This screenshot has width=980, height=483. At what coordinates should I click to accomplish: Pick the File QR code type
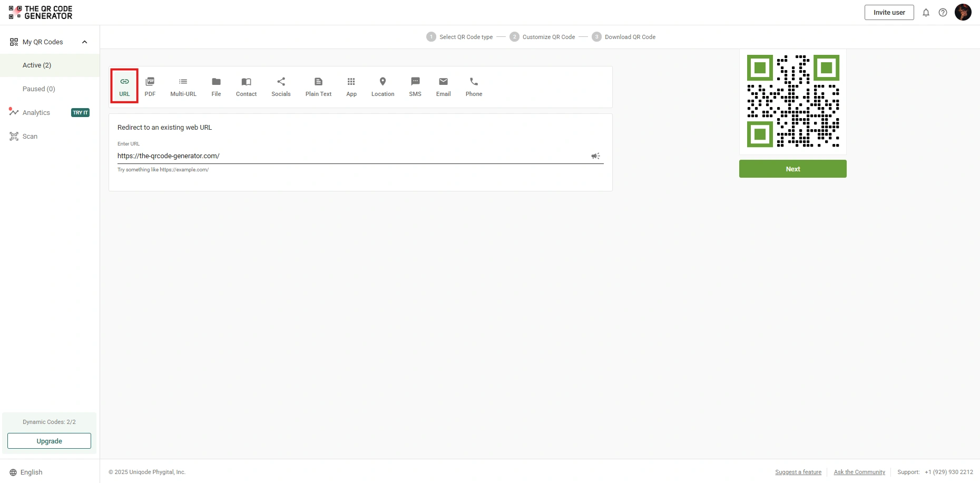[x=216, y=86]
